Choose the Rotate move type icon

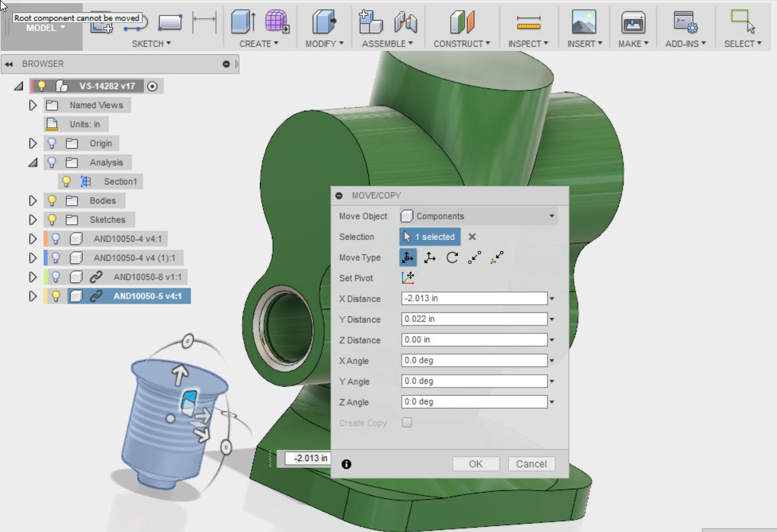[x=452, y=258]
